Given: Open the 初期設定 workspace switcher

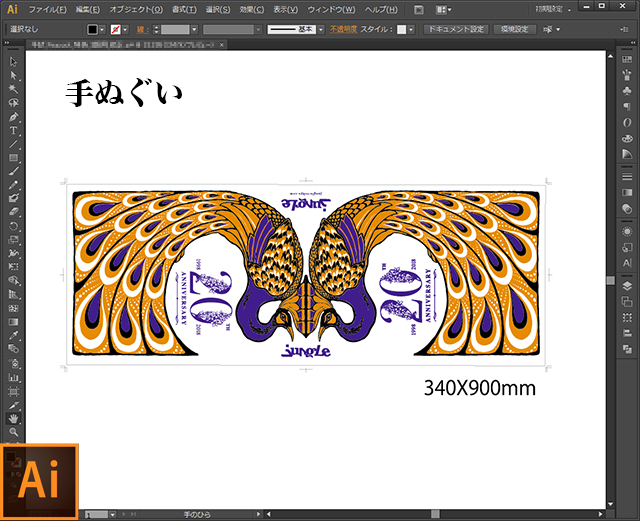Looking at the screenshot, I should (x=553, y=9).
